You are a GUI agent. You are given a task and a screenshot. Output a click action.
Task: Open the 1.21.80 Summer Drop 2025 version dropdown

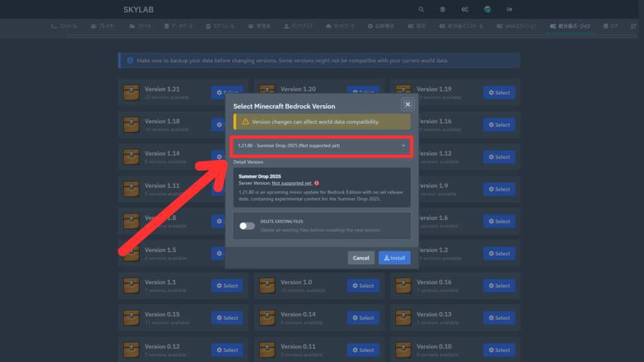(x=321, y=146)
